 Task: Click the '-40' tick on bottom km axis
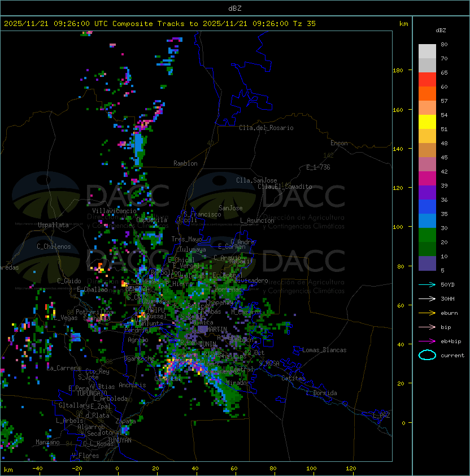pos(37,469)
